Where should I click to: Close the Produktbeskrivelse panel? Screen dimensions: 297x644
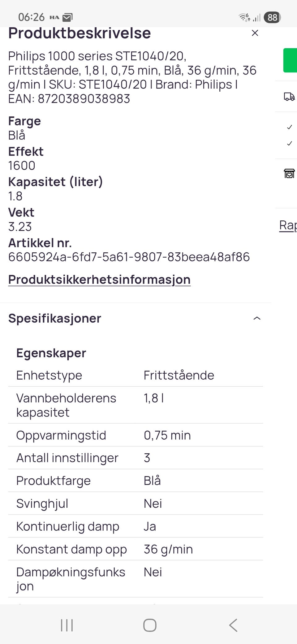[255, 33]
